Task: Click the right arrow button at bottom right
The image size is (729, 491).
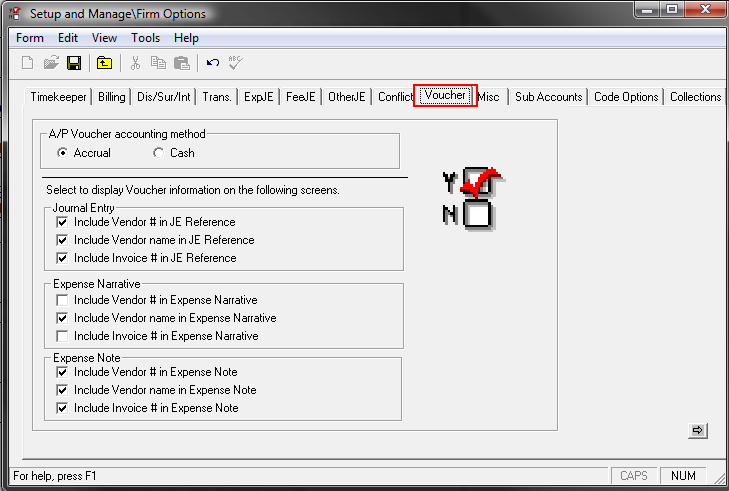Action: pyautogui.click(x=698, y=430)
